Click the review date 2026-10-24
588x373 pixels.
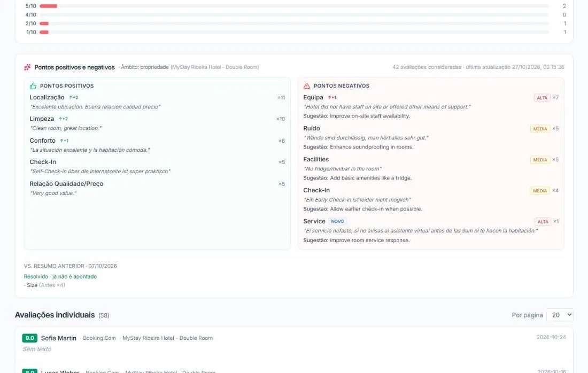click(551, 337)
